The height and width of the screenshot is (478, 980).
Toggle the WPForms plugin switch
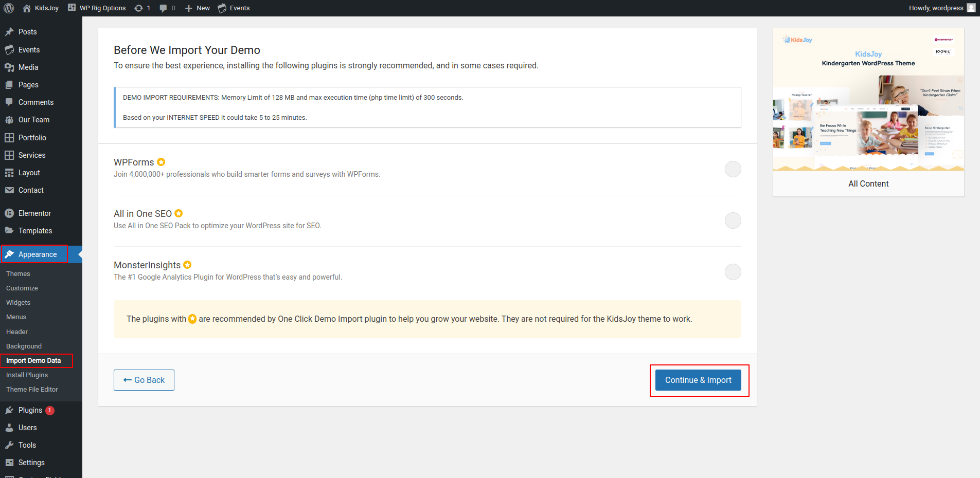[x=733, y=169]
